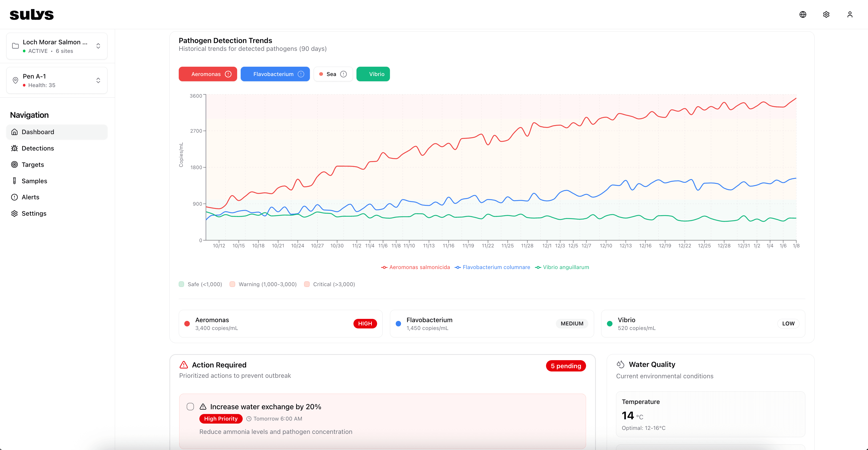Click the 5 pending badge
This screenshot has width=868, height=450.
point(565,366)
